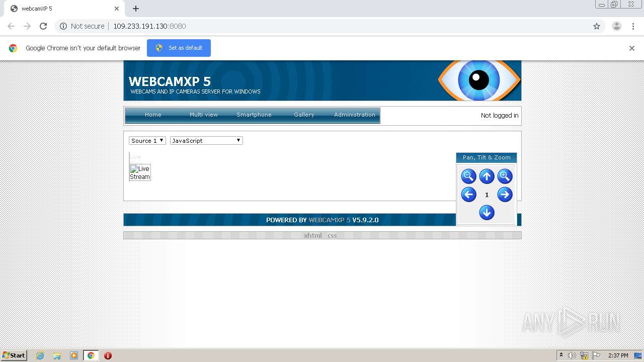644x362 pixels.
Task: Reload the page
Action: [43, 26]
